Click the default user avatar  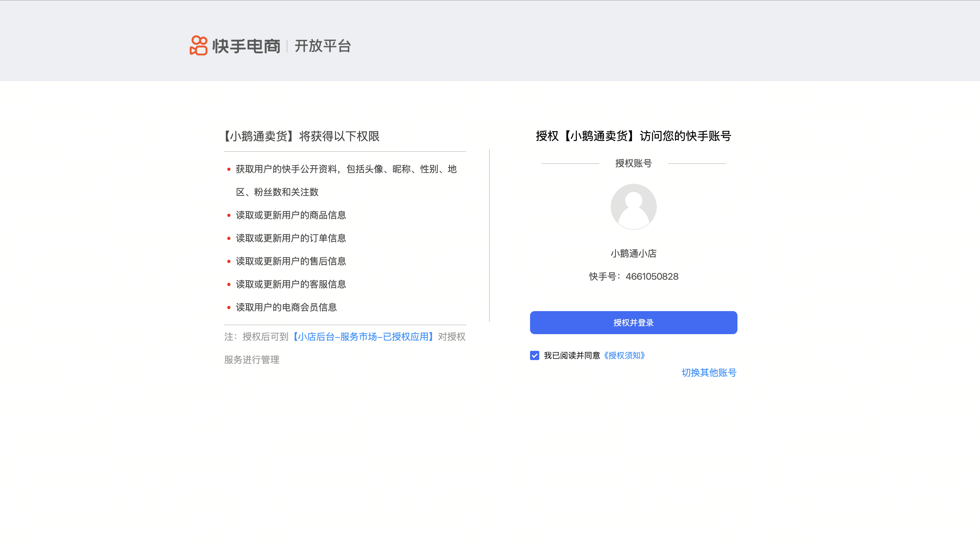pyautogui.click(x=633, y=207)
